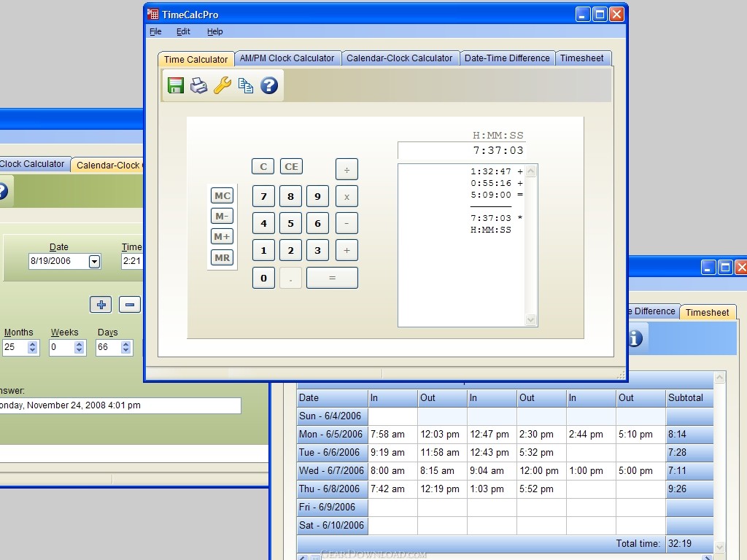Click digit 5 on the keypad

(x=290, y=223)
